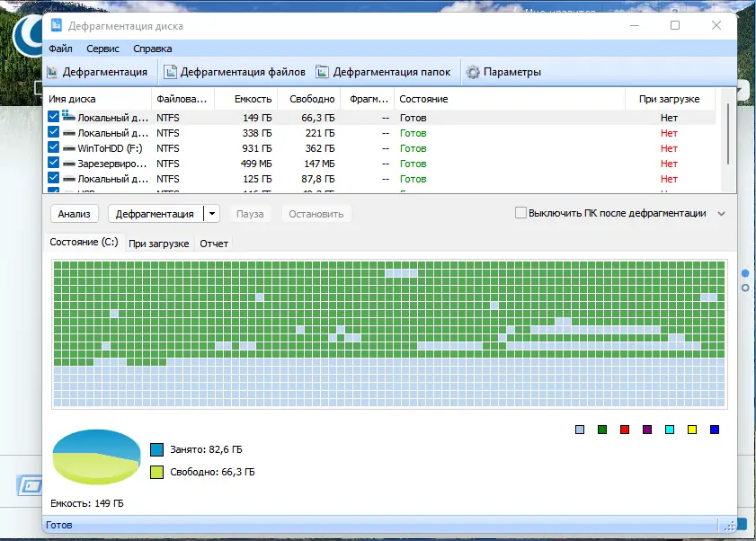
Task: Click Дефрагментация файлов toolbar label
Action: [x=243, y=72]
